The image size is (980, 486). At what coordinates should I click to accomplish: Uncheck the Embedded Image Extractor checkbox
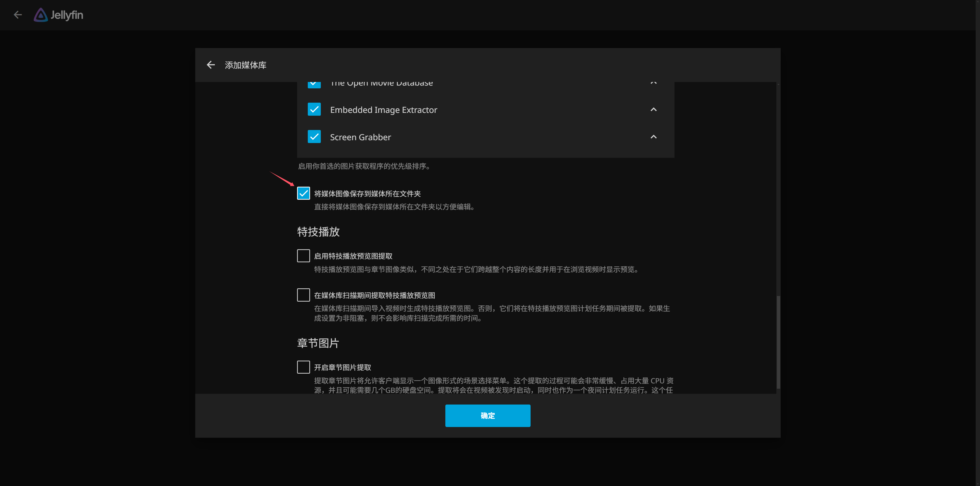pos(314,110)
